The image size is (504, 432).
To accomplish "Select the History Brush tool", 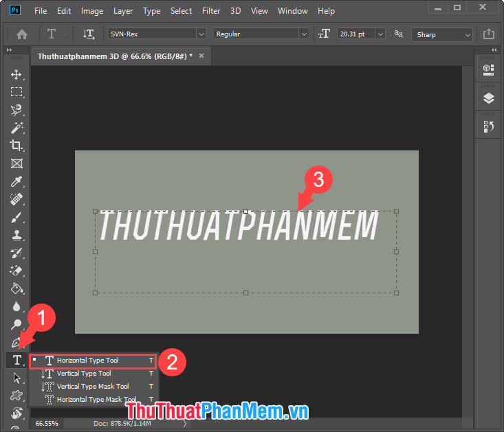I will (x=17, y=253).
